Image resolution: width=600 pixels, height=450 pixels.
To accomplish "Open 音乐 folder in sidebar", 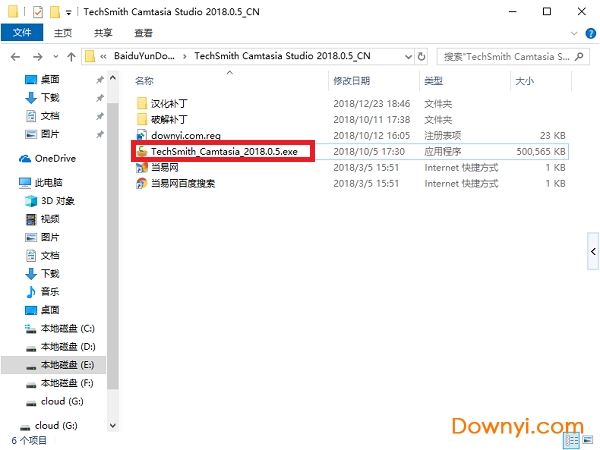I will click(50, 292).
